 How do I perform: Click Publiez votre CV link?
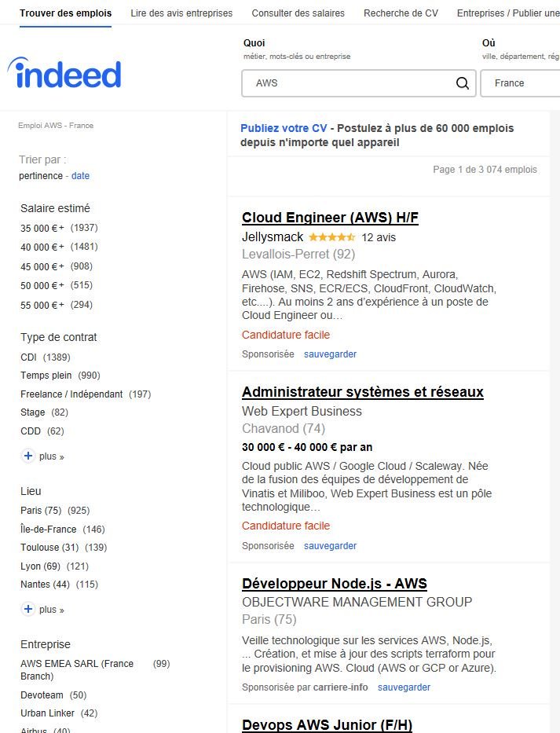tap(284, 128)
